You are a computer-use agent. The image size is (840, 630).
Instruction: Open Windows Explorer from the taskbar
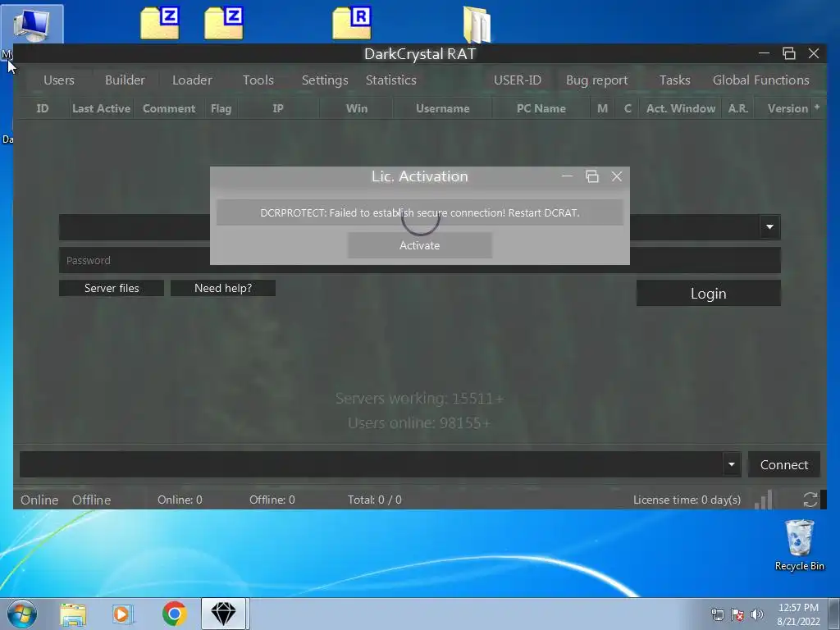[x=73, y=614]
